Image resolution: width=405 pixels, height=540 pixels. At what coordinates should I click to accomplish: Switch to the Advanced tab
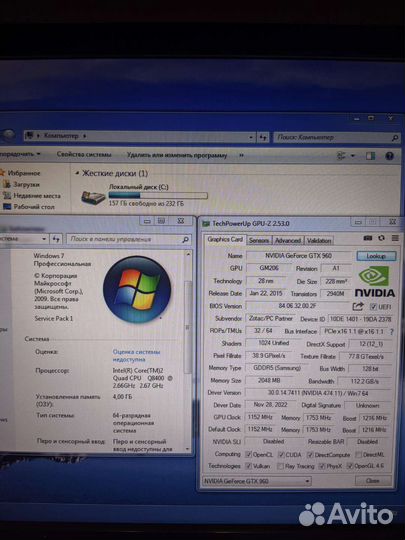(x=288, y=240)
